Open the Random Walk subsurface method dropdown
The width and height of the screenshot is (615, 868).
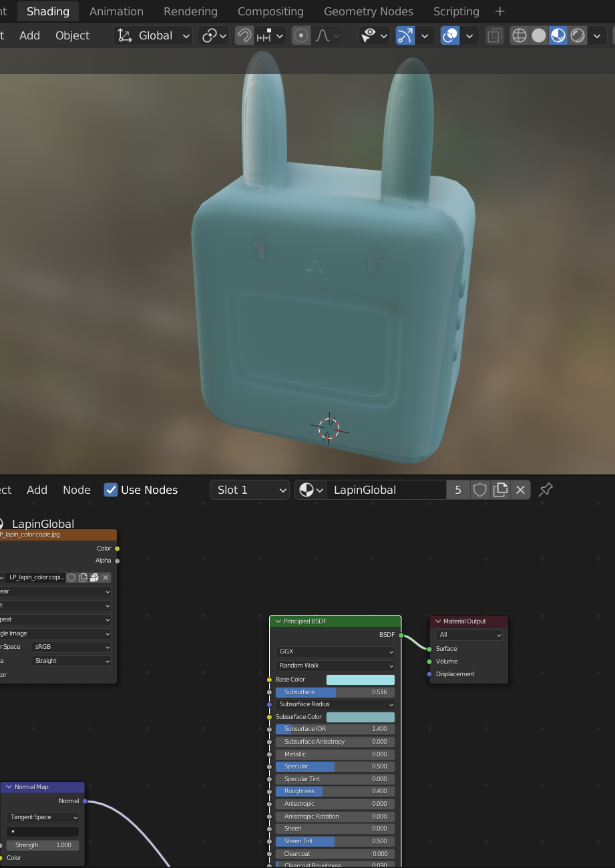point(335,666)
